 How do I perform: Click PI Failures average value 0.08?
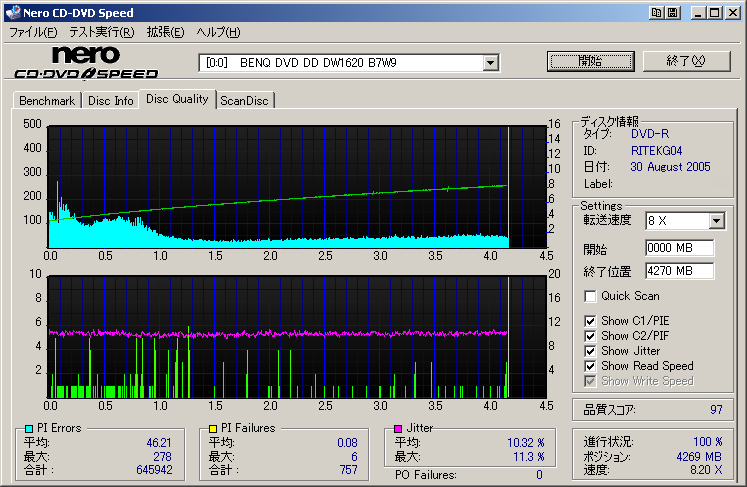click(347, 443)
